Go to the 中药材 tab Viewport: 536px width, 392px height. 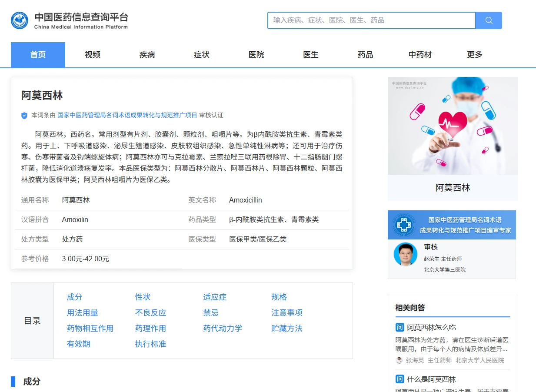click(420, 55)
